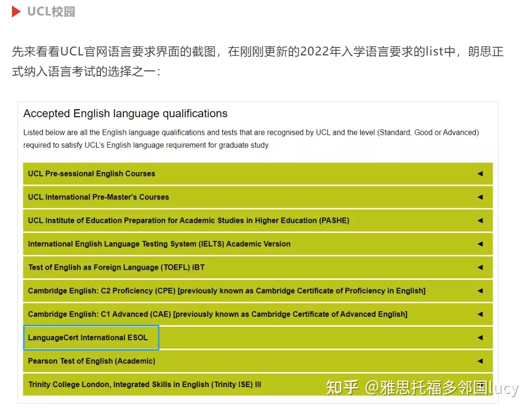The height and width of the screenshot is (412, 532).
Task: Select the PASHE preparation course label
Action: click(x=188, y=220)
